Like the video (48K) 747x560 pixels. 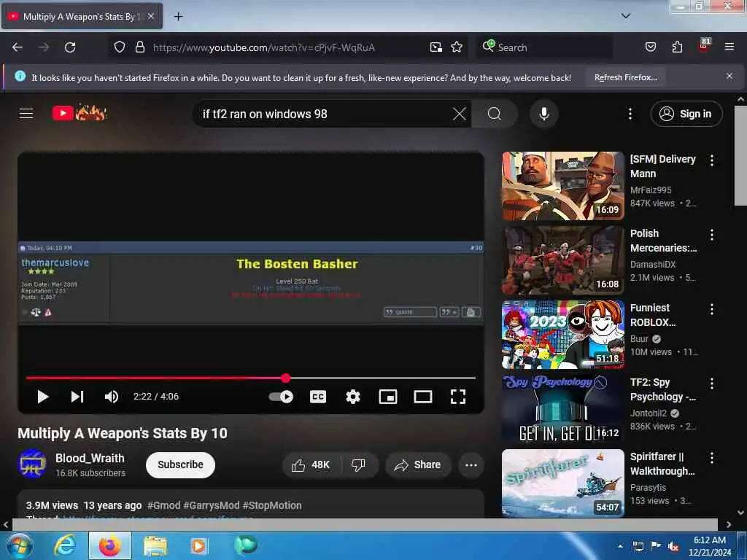click(311, 464)
